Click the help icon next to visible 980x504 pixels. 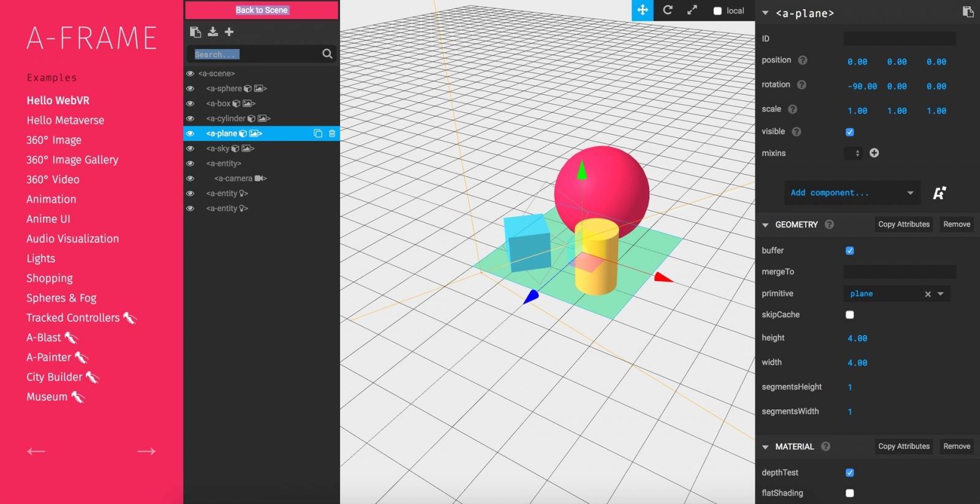796,132
